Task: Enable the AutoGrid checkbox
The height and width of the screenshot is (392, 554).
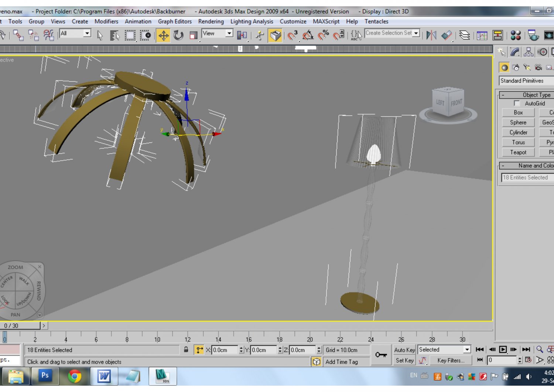Action: (516, 103)
